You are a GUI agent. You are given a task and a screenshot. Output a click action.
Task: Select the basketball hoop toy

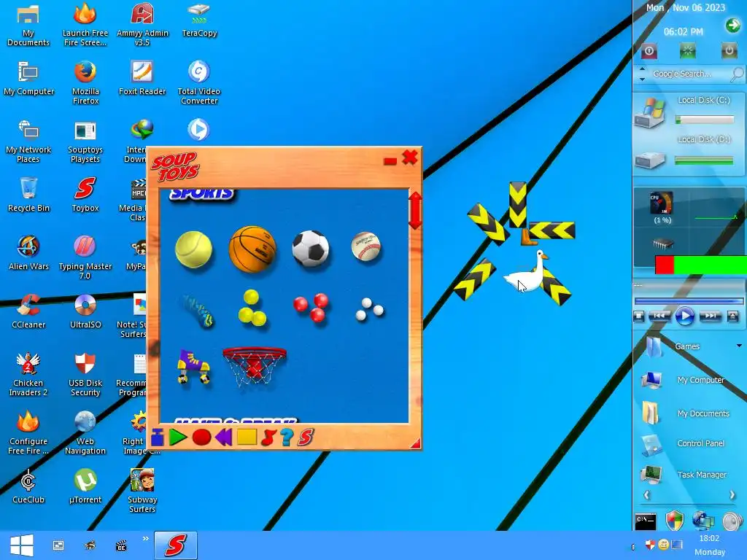[255, 367]
